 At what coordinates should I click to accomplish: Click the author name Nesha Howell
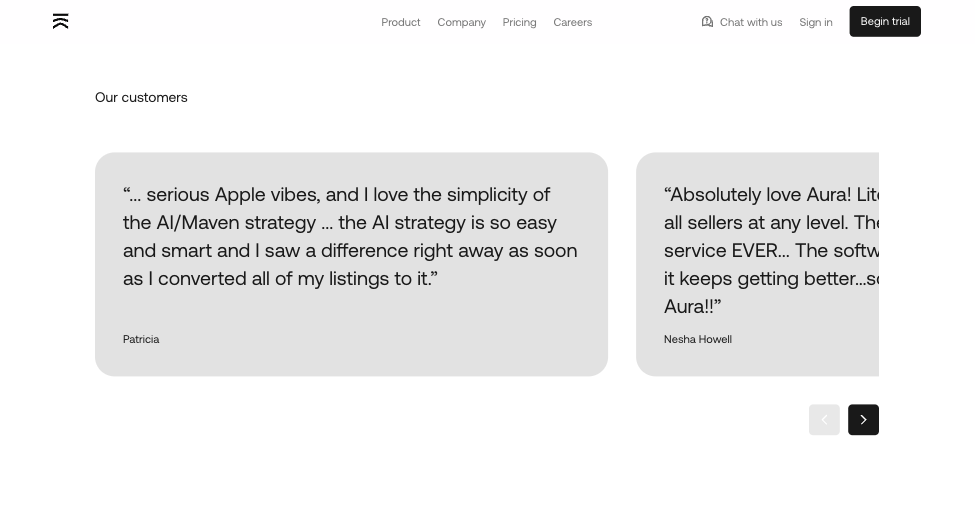[x=697, y=339]
